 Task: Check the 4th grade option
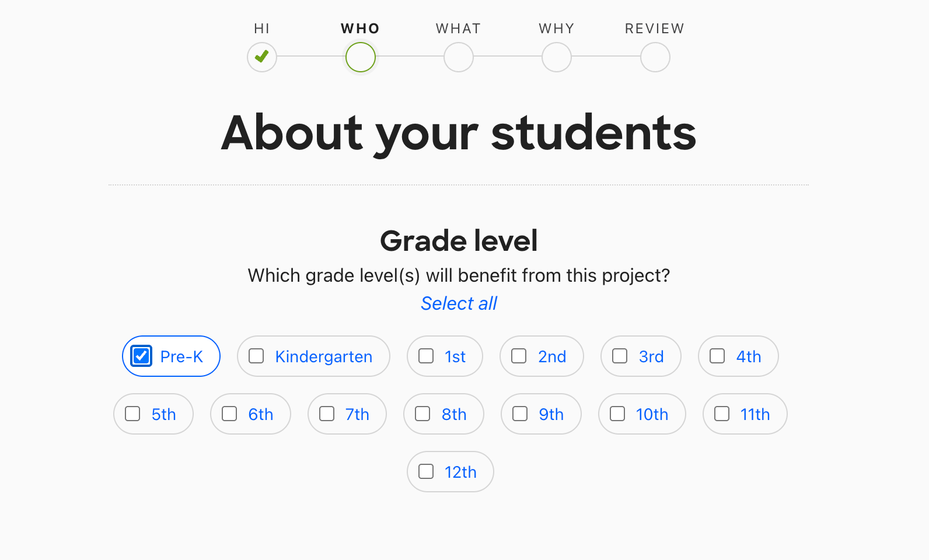coord(717,356)
